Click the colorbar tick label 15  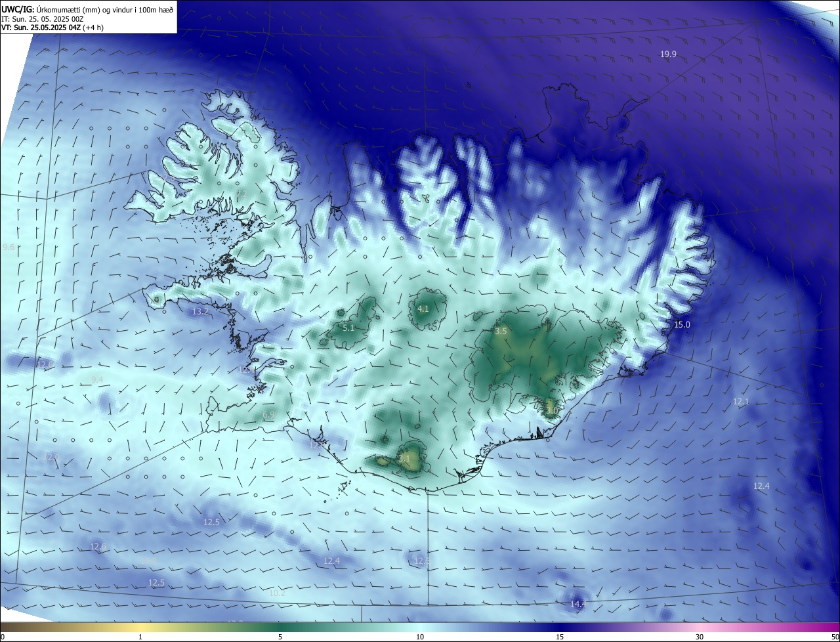pos(560,637)
